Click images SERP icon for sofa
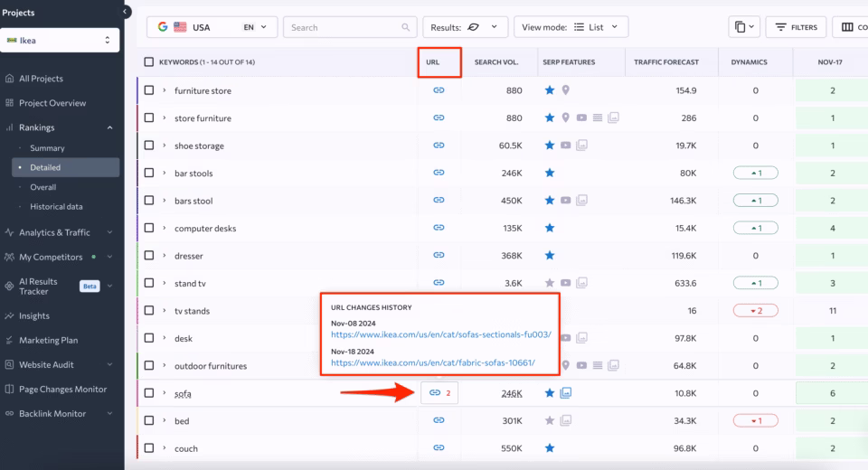 click(566, 393)
